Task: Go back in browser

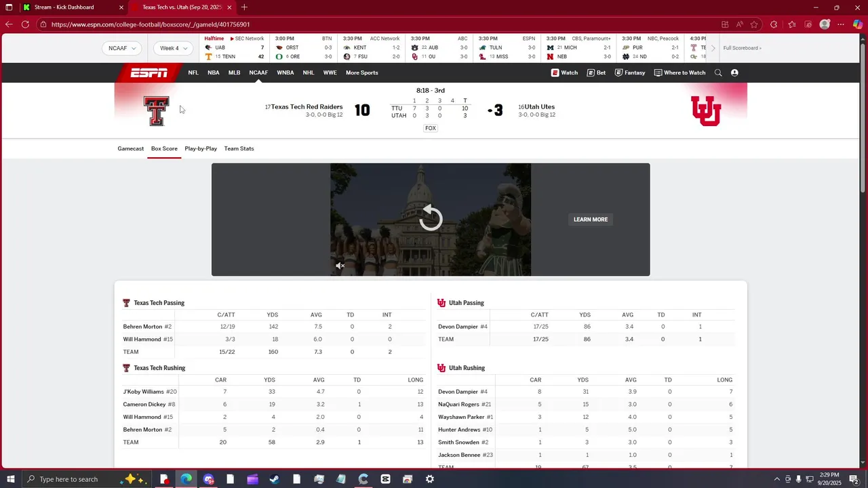Action: 9,24
